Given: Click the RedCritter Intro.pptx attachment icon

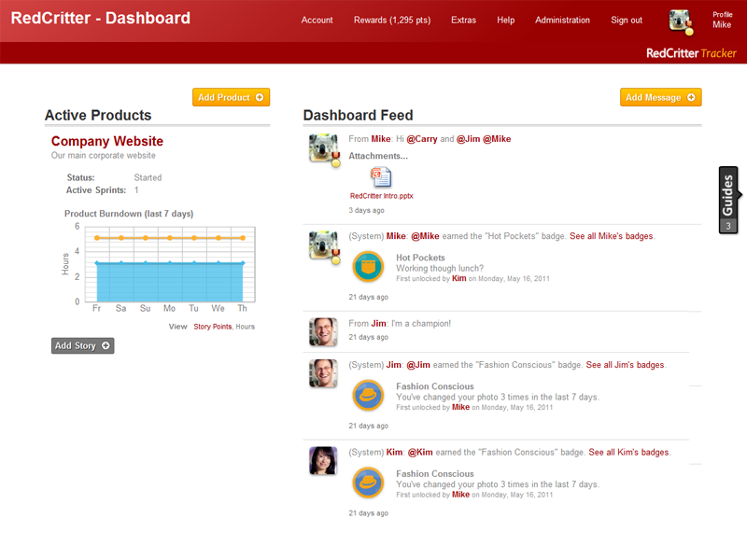Looking at the screenshot, I should pos(381,177).
